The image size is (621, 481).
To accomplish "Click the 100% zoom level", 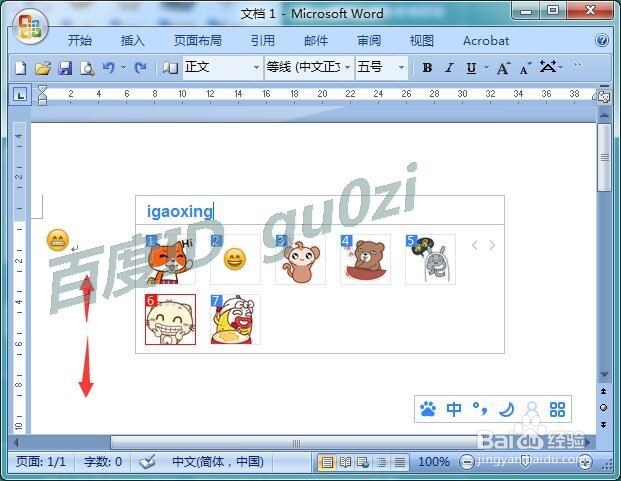I will [x=434, y=462].
